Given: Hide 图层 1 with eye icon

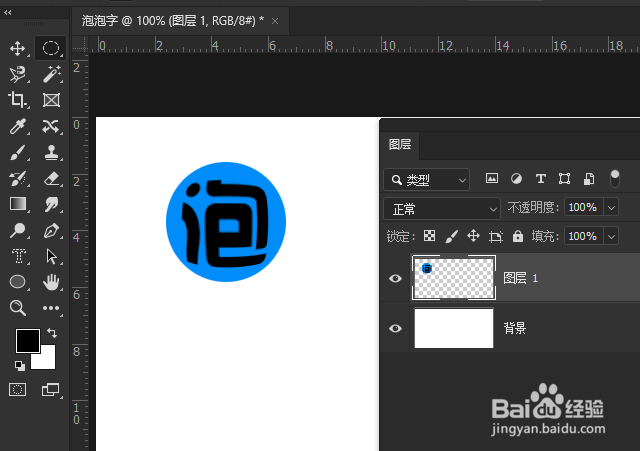Looking at the screenshot, I should (395, 278).
